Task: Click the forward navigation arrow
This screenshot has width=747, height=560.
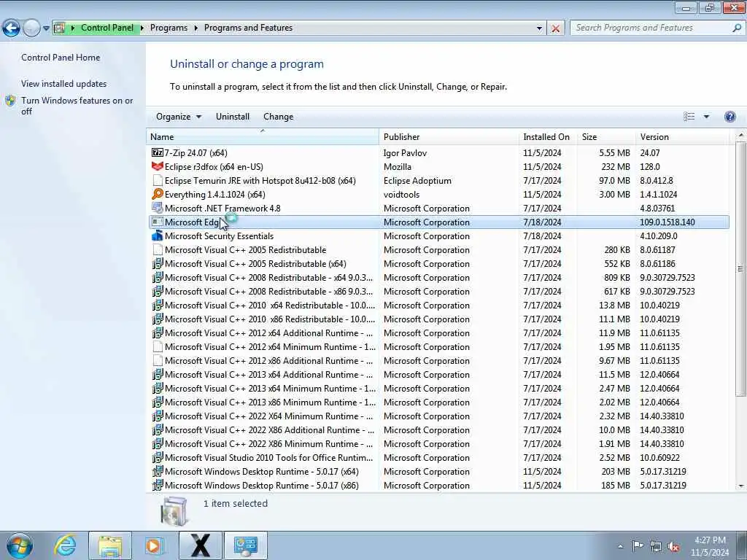Action: tap(31, 28)
